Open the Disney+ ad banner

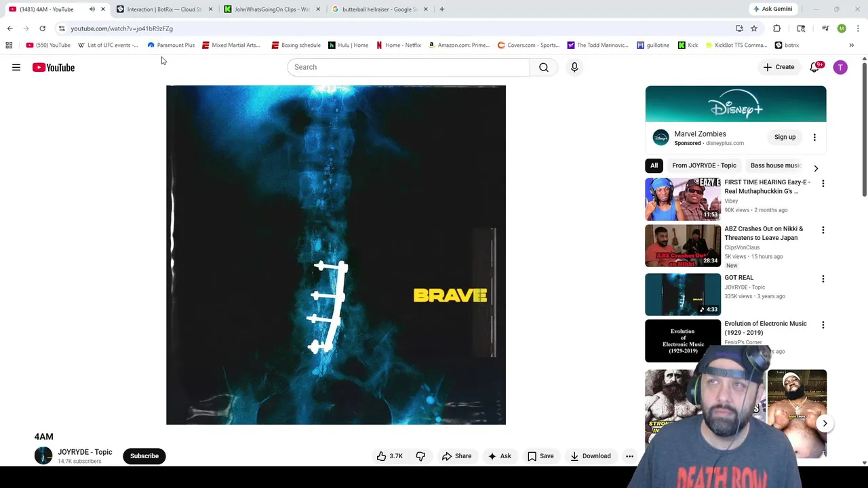pyautogui.click(x=736, y=104)
